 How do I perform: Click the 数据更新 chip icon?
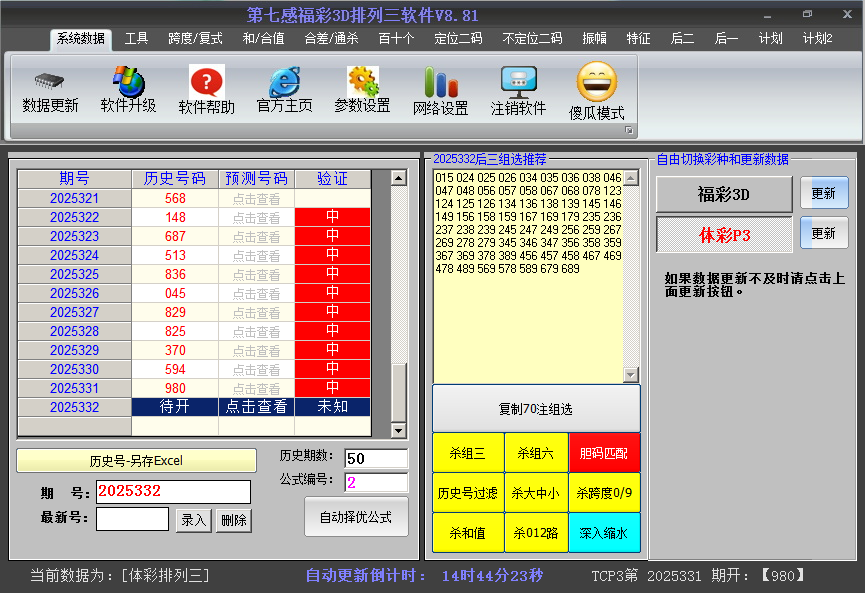point(50,81)
